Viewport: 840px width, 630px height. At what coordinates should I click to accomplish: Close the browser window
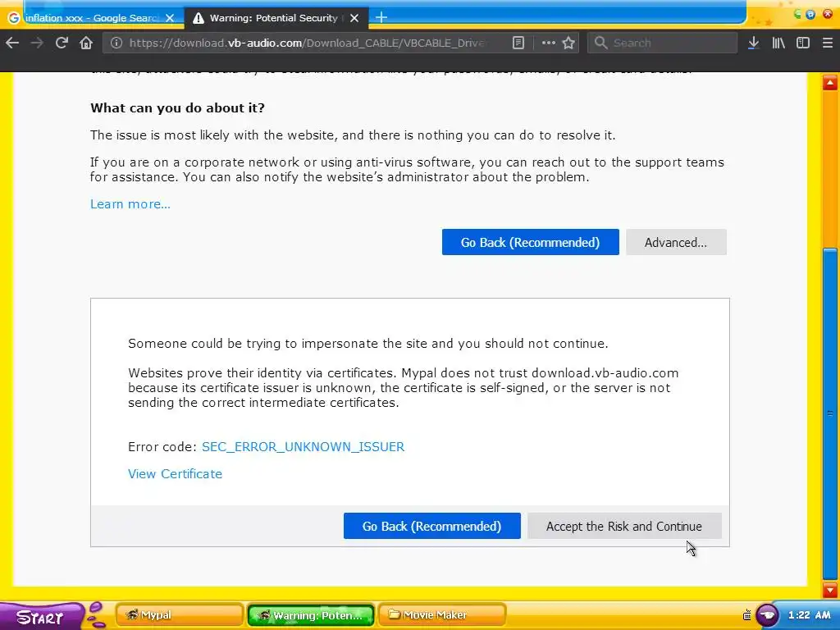tap(828, 15)
